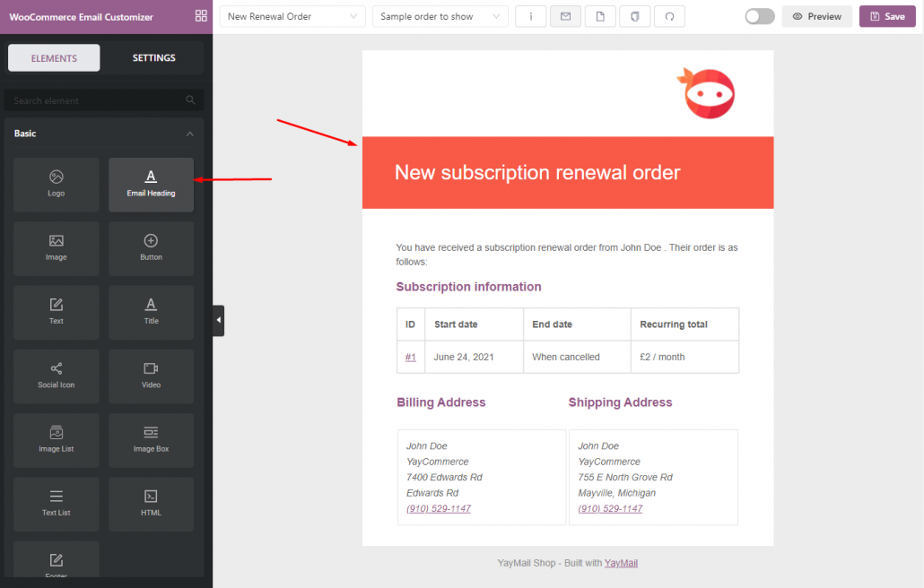
Task: Click the shipping phone number link
Action: [610, 508]
